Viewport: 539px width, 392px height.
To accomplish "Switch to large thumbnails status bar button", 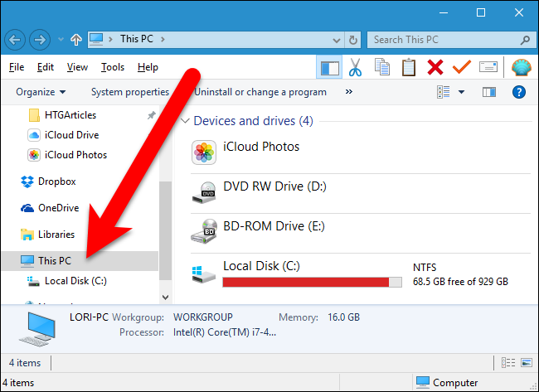I will click(527, 363).
